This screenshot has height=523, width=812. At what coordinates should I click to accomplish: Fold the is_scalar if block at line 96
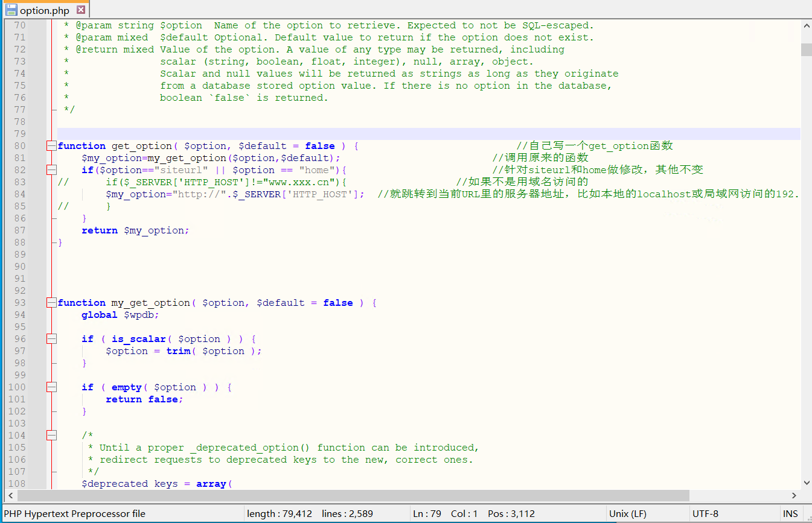(x=51, y=339)
